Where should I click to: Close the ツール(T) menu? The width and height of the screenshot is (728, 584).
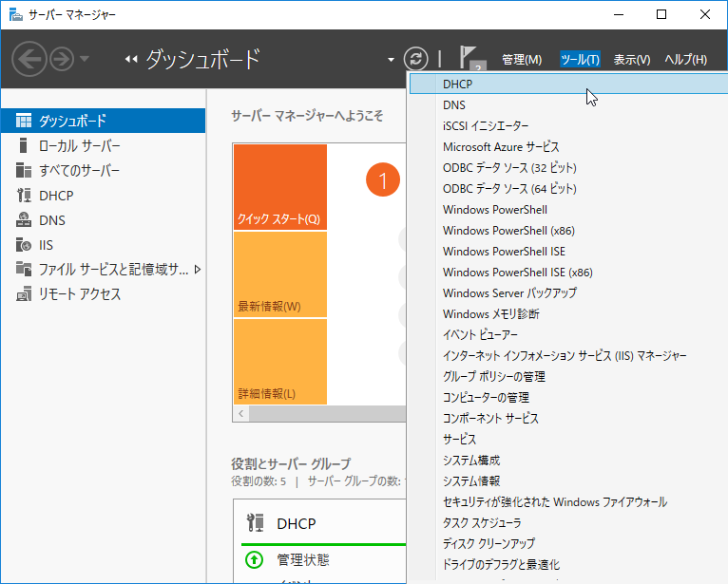tap(580, 60)
